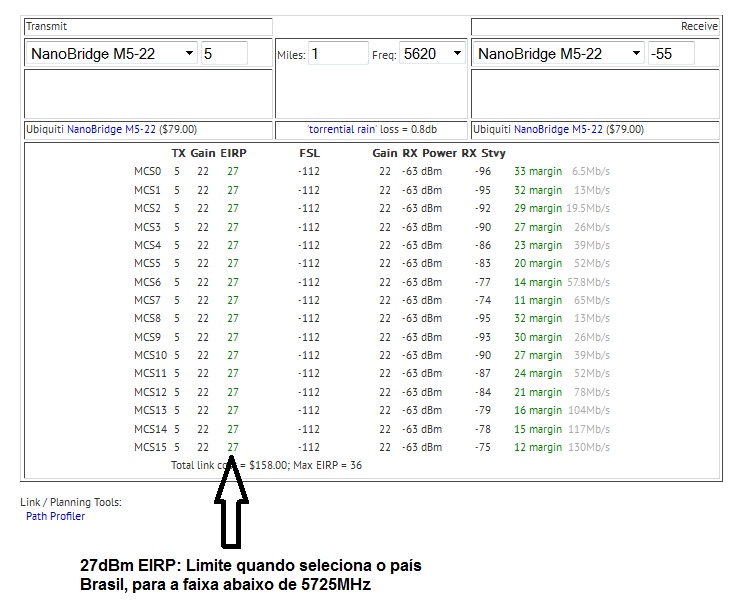Screen dimensions: 733x615
Task: Click the MCS0 row label
Action: click(x=147, y=172)
